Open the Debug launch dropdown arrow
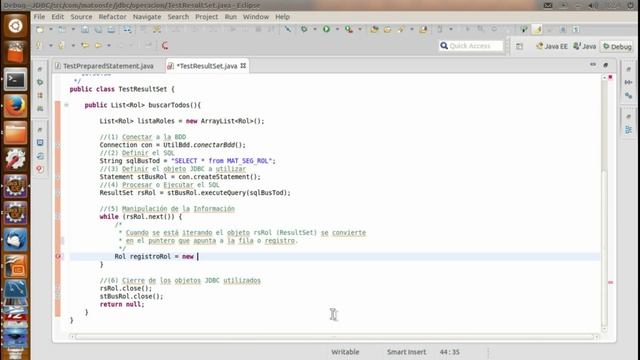640x360 pixels. tap(315, 29)
